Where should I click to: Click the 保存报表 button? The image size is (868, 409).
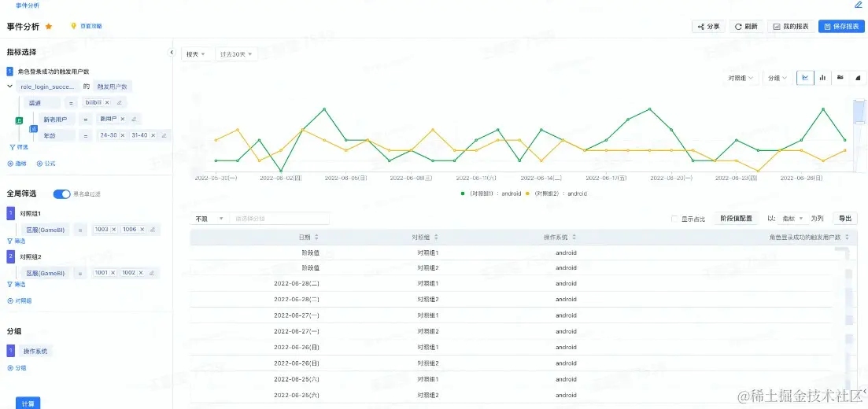point(841,26)
